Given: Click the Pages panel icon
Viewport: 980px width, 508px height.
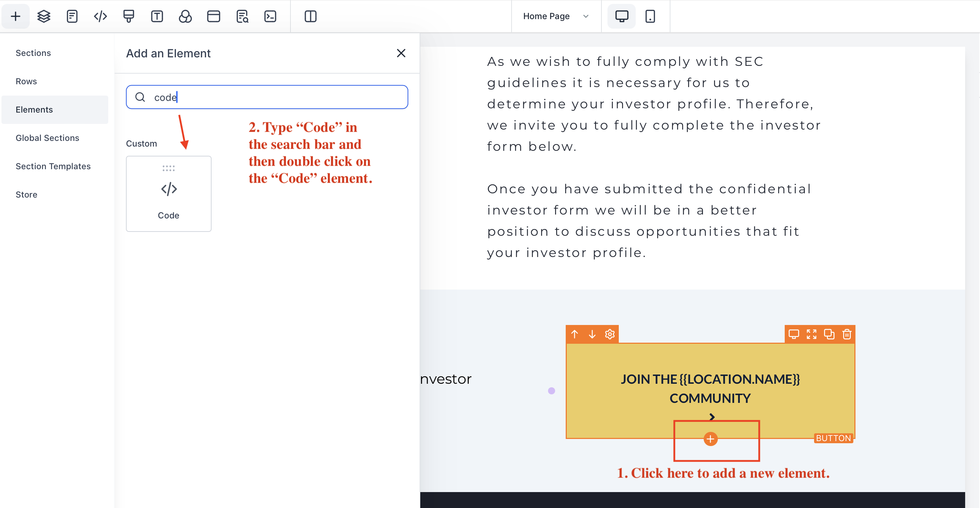Looking at the screenshot, I should [72, 16].
